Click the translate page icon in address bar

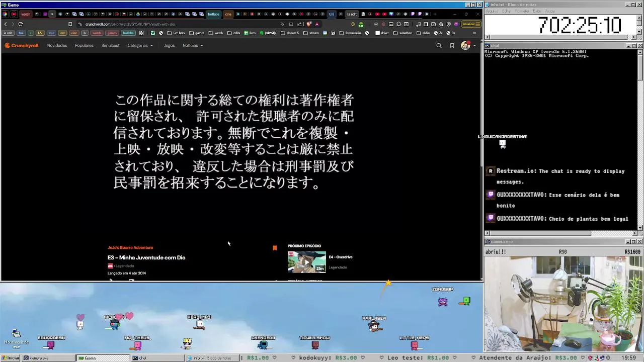(282, 24)
